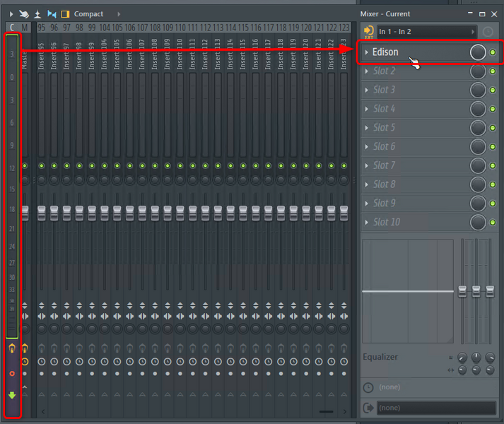Toggle the Edison slot enable LED

[x=493, y=52]
